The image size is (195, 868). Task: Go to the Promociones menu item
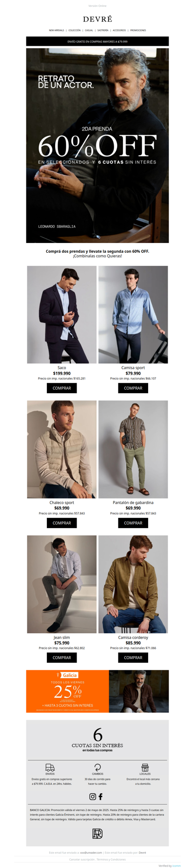(138, 30)
